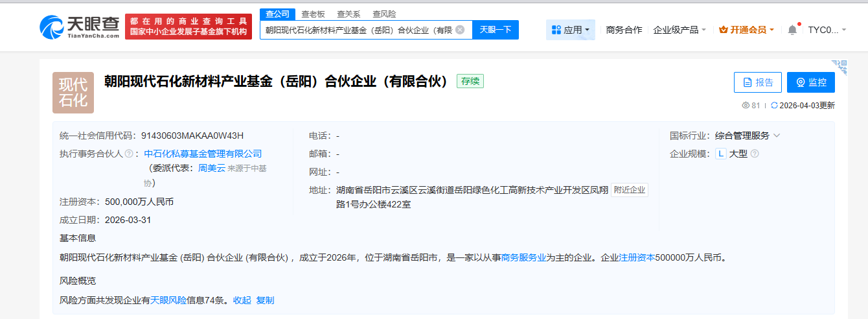Click the refresh icon beside the update date

[x=773, y=106]
